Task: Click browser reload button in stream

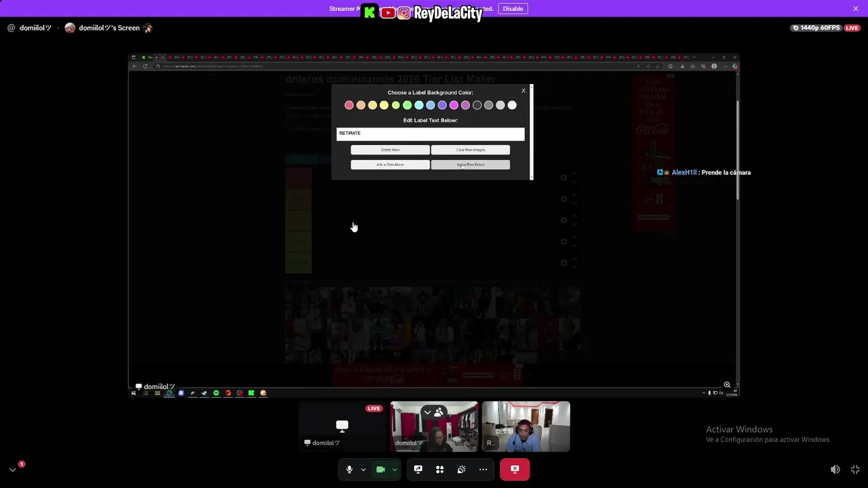Action: pyautogui.click(x=145, y=66)
